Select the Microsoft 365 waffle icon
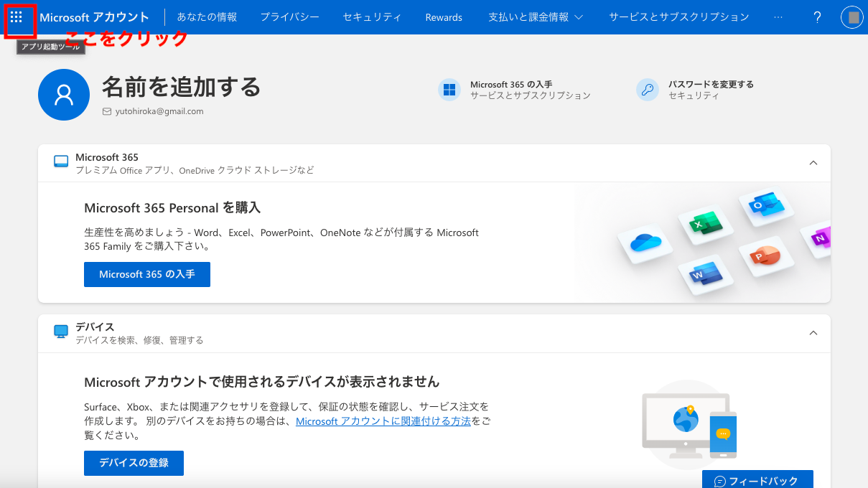 449,89
